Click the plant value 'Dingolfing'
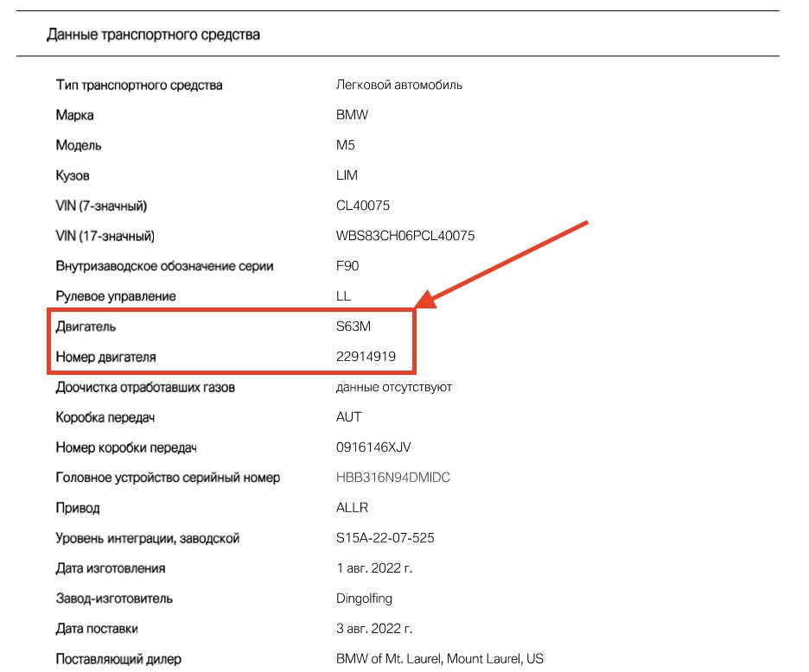This screenshot has height=672, width=809. (364, 599)
